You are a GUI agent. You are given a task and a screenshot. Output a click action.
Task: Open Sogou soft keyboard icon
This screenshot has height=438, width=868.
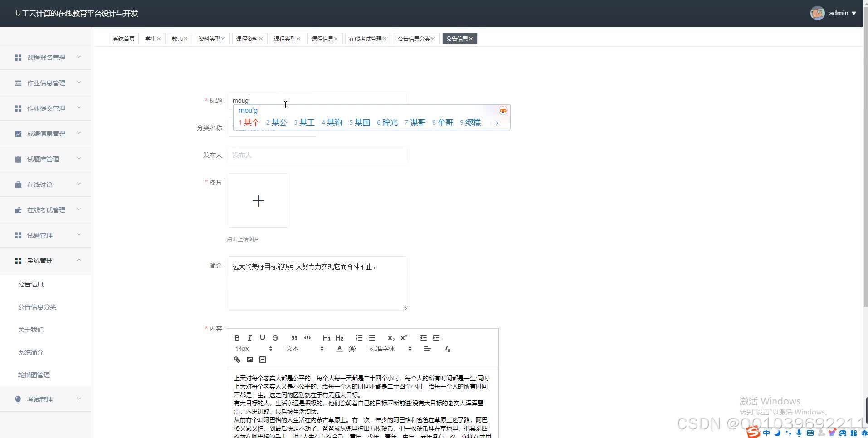coord(810,433)
